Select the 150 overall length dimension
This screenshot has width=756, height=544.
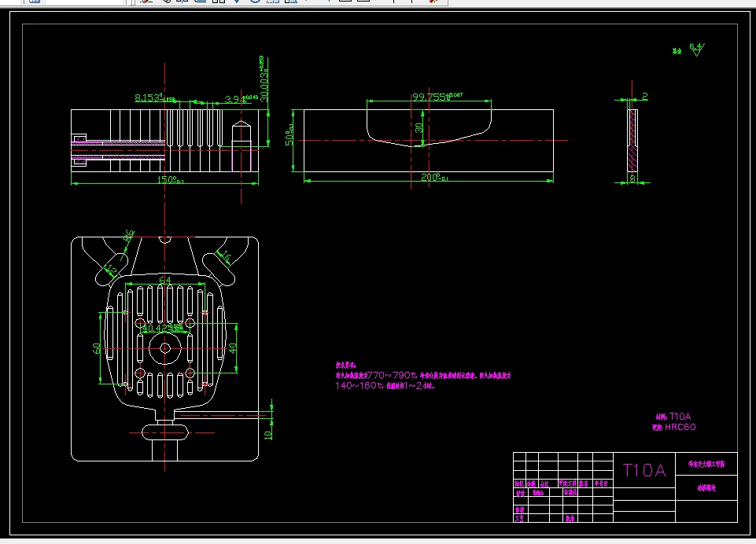click(170, 180)
